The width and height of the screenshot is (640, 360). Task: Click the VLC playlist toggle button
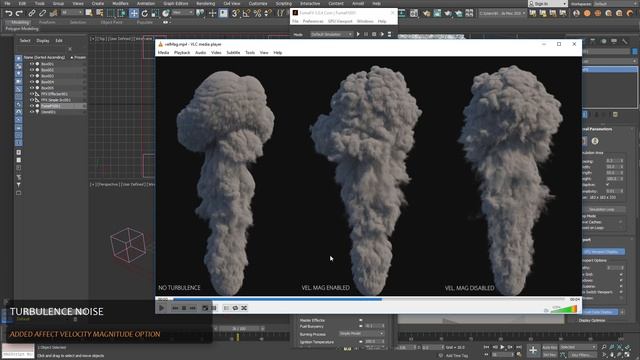point(227,308)
